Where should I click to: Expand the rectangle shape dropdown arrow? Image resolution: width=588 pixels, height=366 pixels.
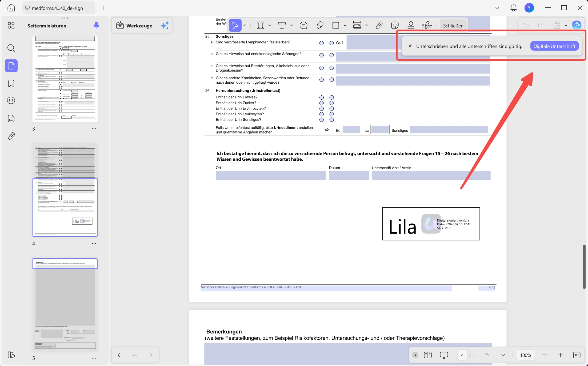click(x=345, y=26)
